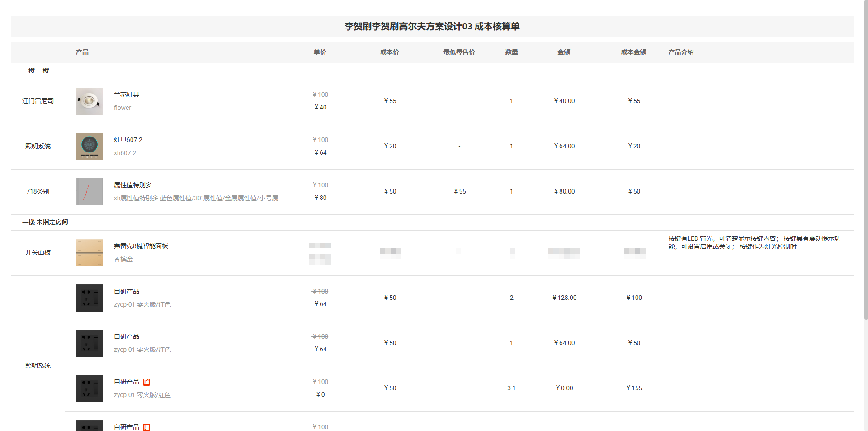Select the 成本金额 column header
This screenshot has height=431, width=868.
(634, 52)
